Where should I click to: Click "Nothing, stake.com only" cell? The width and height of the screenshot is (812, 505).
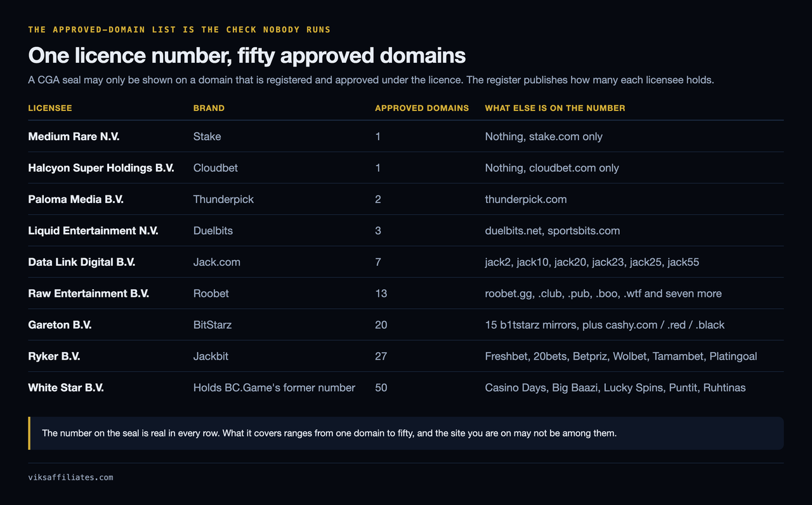coord(544,136)
